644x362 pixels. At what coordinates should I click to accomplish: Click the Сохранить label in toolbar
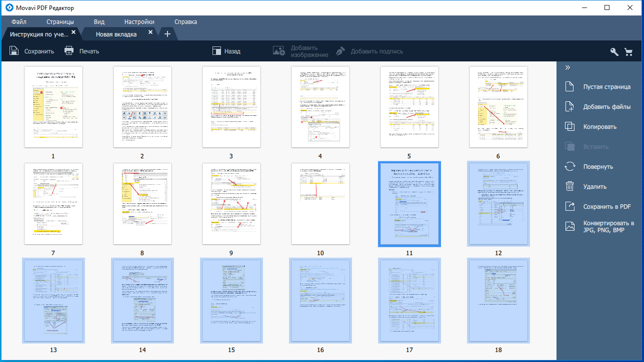[x=39, y=51]
